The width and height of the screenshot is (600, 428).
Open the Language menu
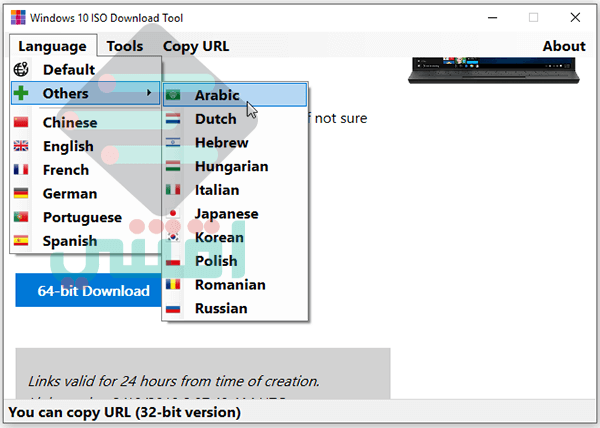pyautogui.click(x=53, y=46)
